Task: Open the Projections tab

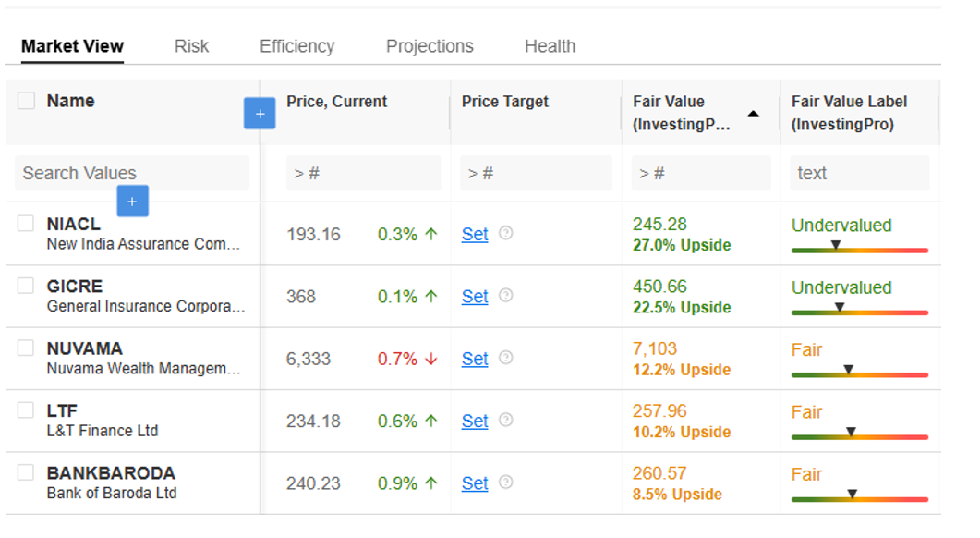Action: [430, 46]
